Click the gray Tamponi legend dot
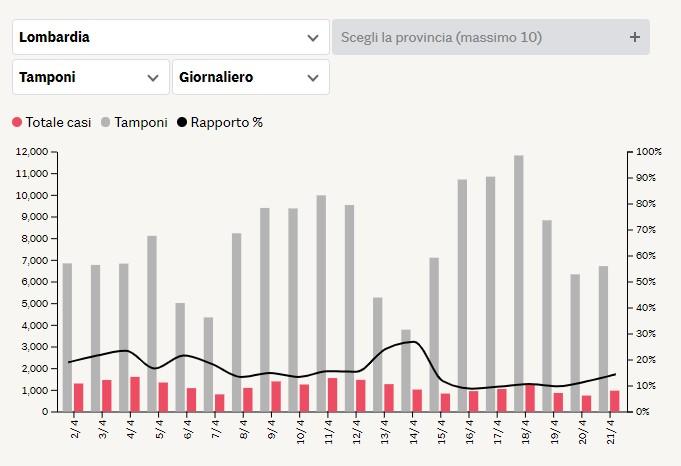 pos(106,123)
